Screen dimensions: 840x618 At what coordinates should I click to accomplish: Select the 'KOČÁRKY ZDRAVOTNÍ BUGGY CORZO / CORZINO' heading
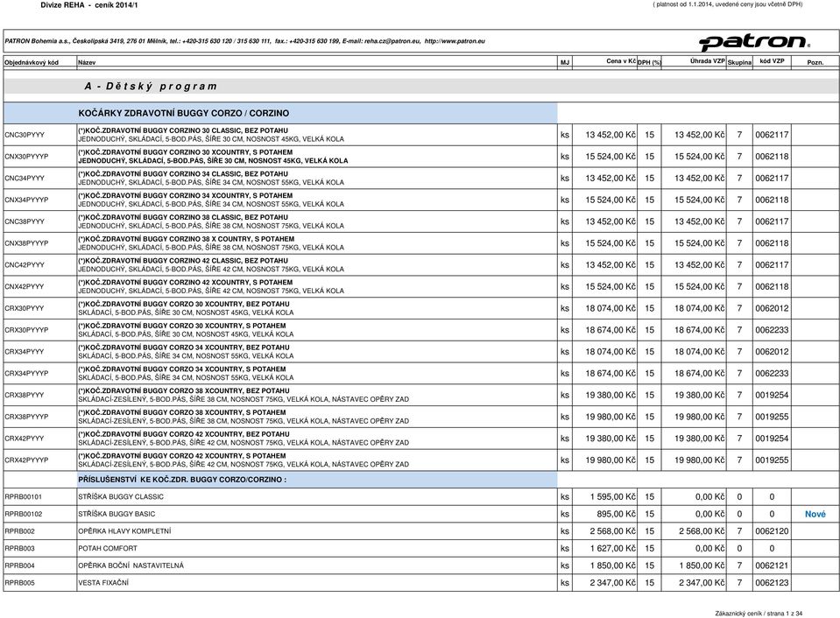(184, 114)
